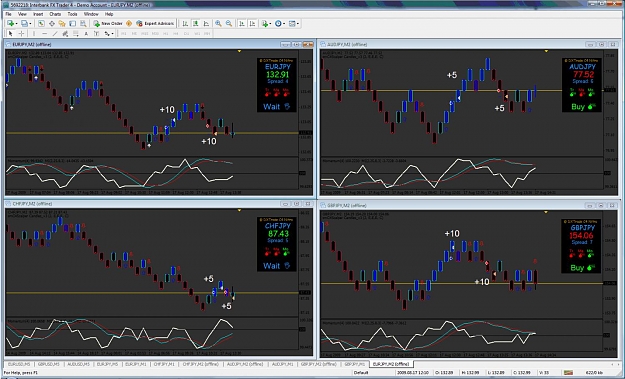The image size is (625, 379).
Task: Select the arrow cursor tool
Action: [x=11, y=33]
